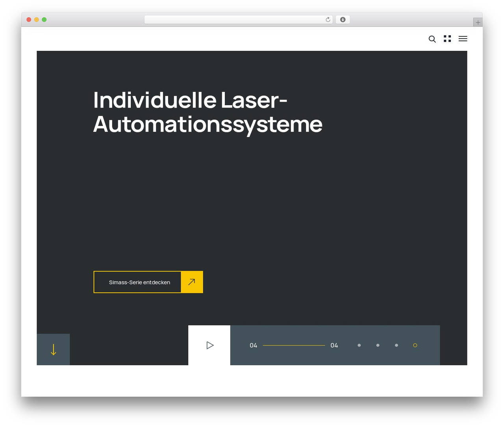Minimize the browser window with yellow button
This screenshot has height=427, width=504.
37,20
